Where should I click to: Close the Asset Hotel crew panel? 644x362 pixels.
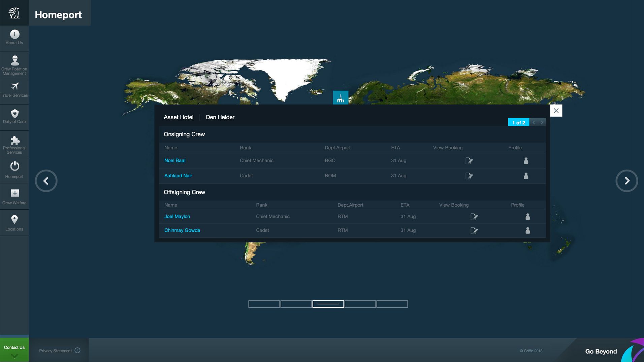pos(556,111)
